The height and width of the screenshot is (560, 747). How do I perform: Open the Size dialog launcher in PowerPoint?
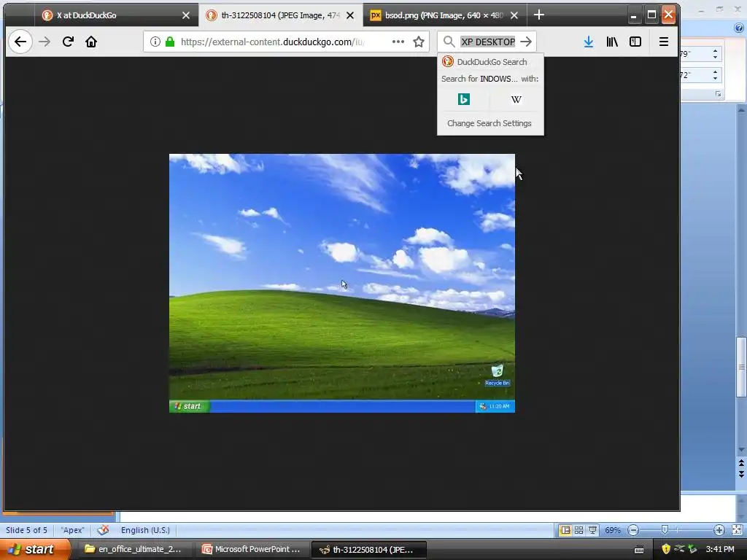pyautogui.click(x=718, y=94)
